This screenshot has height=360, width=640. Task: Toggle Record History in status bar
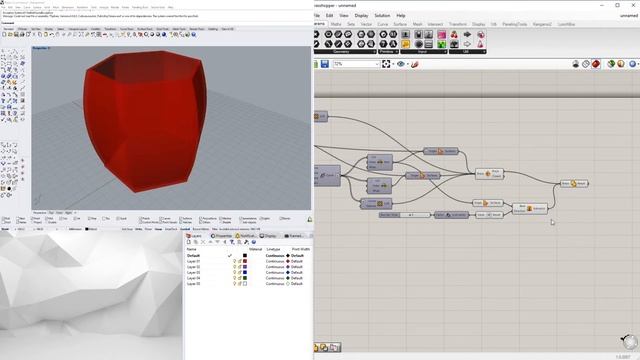click(202, 229)
